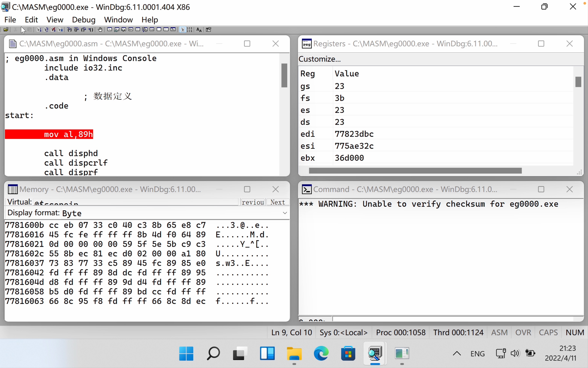Click the Restart debugging toolbar icon
Viewport: 588px width, 368px height.
[46, 29]
